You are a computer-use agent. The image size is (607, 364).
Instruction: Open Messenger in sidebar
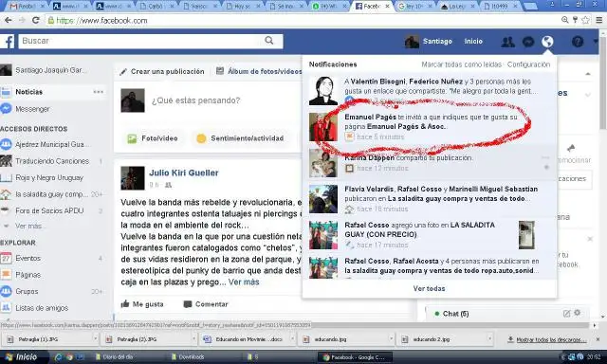click(32, 109)
